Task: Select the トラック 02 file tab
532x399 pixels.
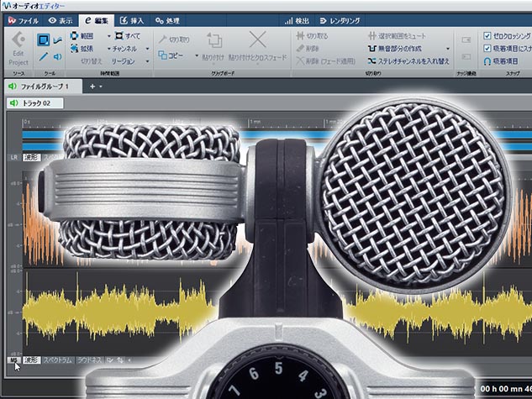Action: pos(35,103)
